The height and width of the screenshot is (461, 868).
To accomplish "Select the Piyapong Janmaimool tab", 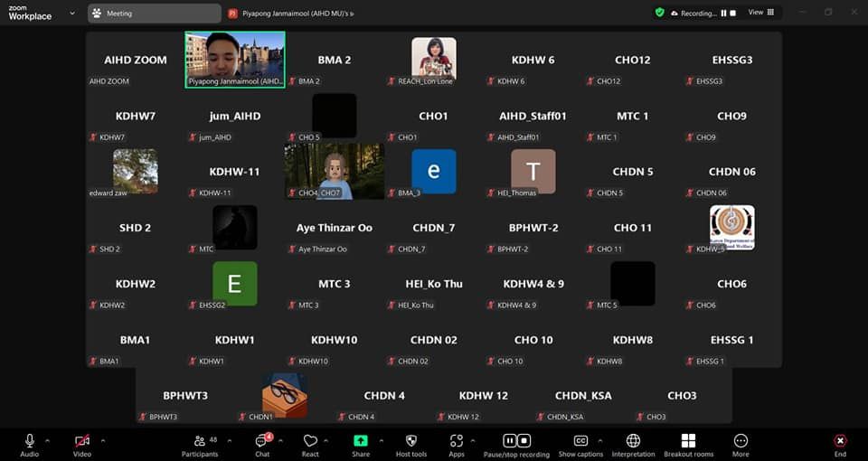I will 298,14.
